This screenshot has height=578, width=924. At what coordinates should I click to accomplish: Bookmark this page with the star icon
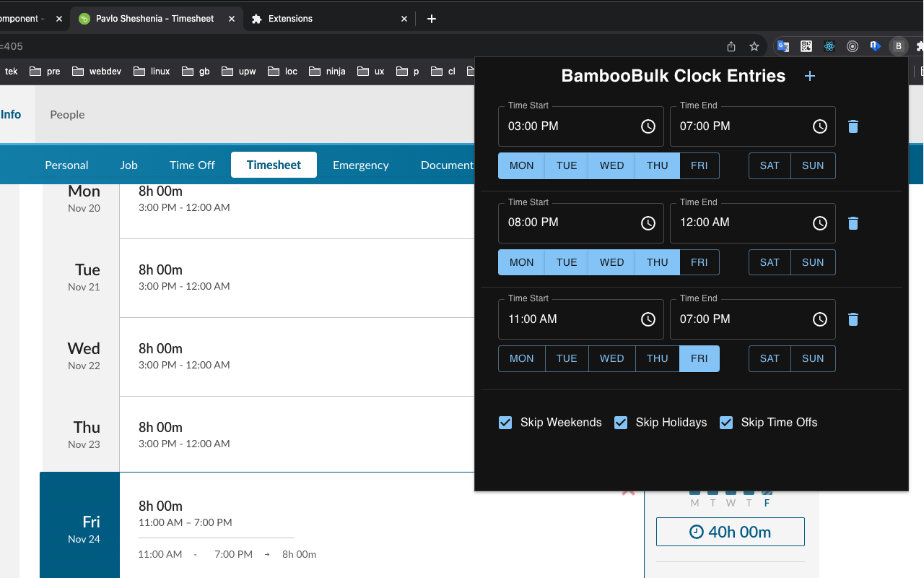(754, 46)
